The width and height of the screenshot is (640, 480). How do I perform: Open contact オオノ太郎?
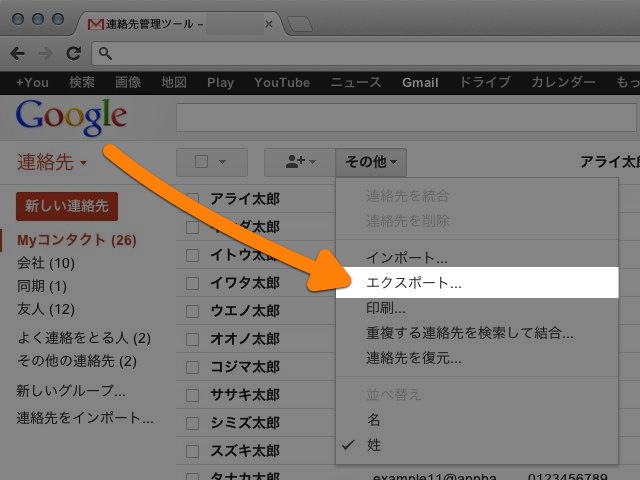pos(245,339)
